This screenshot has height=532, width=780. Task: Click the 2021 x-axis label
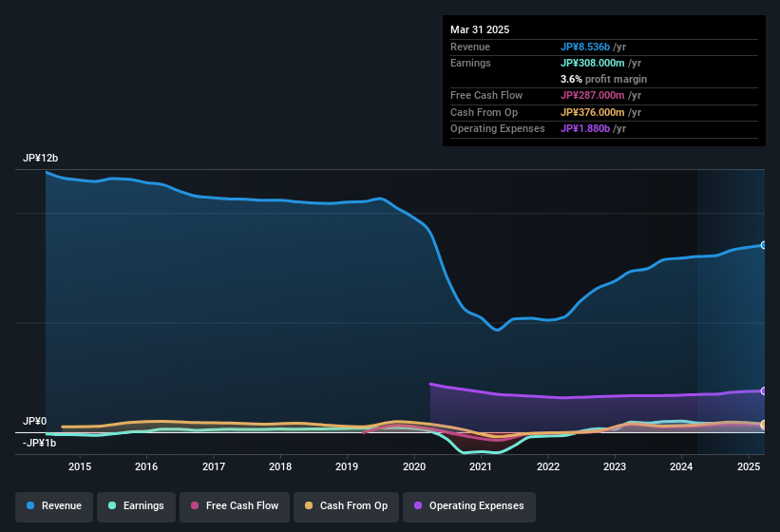click(481, 466)
